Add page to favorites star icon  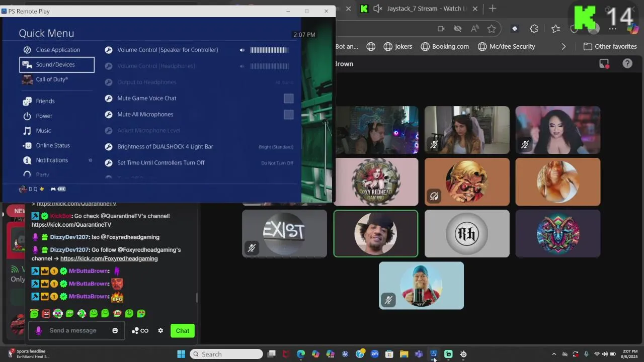coord(492,29)
